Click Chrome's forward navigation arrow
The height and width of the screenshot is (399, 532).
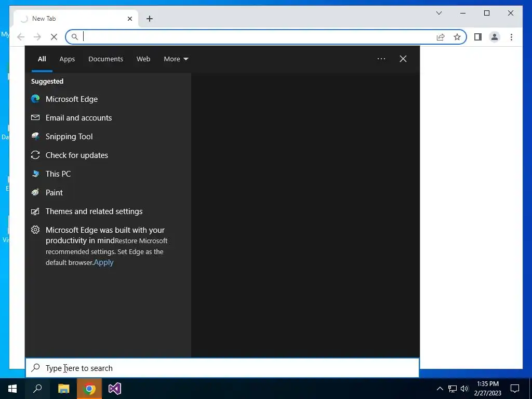click(x=37, y=37)
